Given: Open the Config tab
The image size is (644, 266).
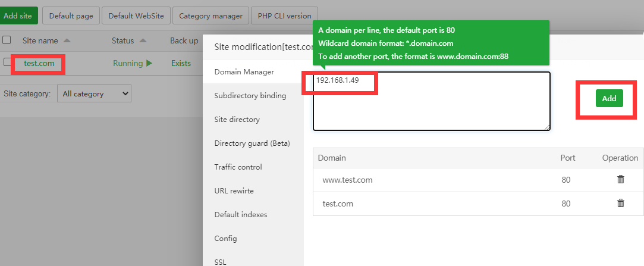Looking at the screenshot, I should point(225,238).
